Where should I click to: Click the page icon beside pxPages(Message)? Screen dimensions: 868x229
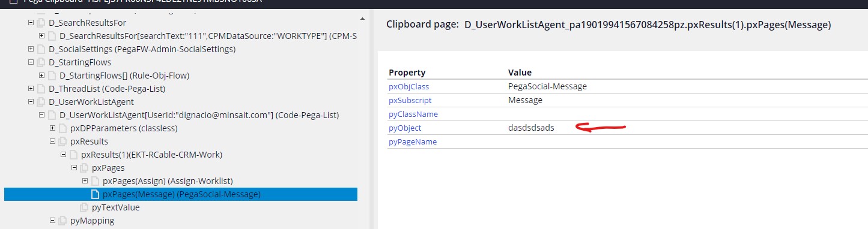pos(95,194)
